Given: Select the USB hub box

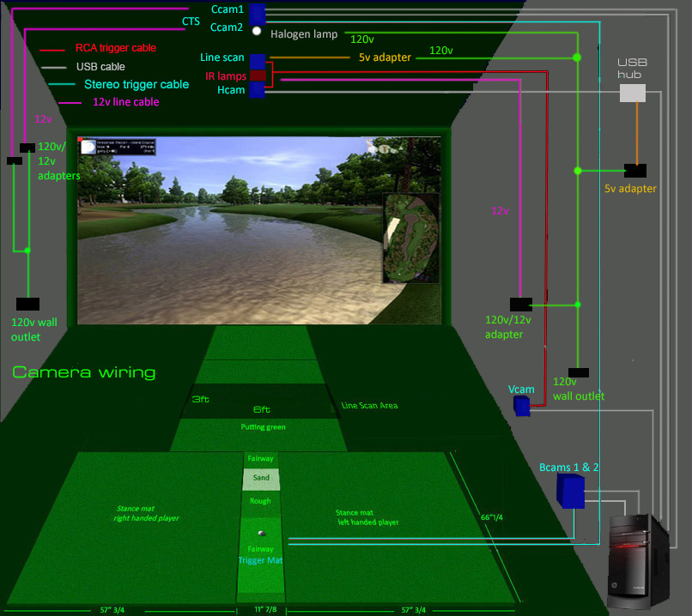Looking at the screenshot, I should click(x=632, y=93).
